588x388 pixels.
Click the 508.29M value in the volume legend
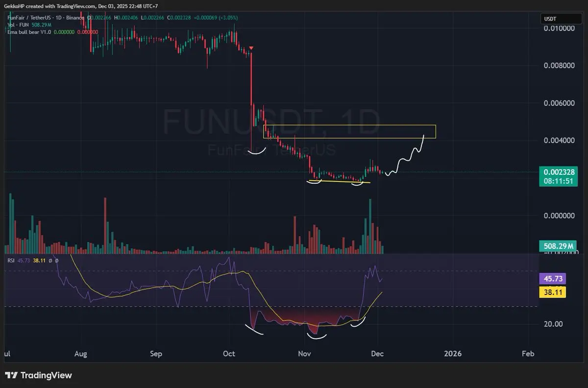click(42, 25)
